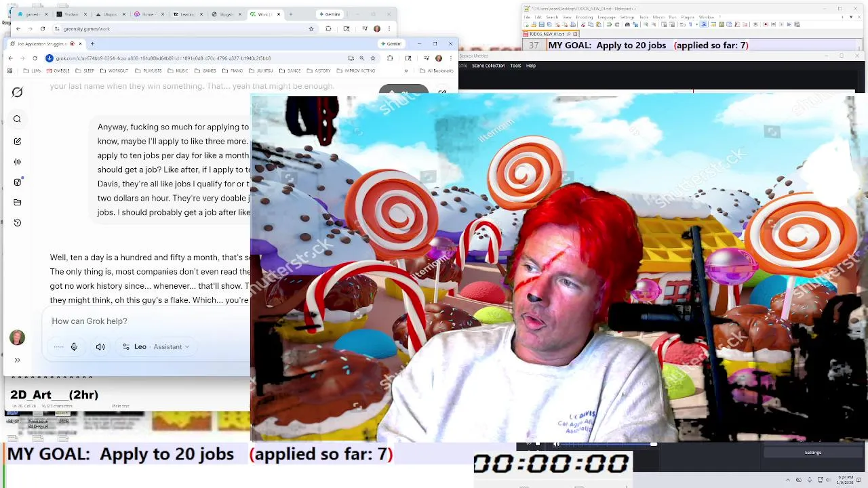Click Settings button in OBS controls

point(812,453)
